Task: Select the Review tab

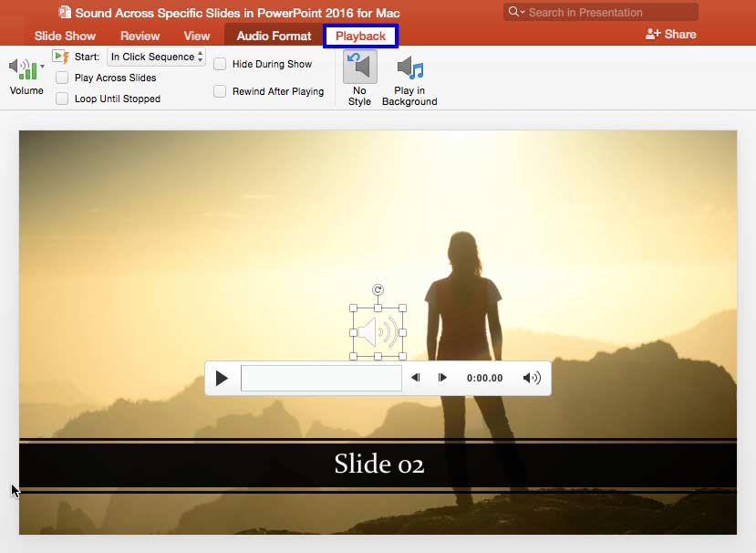Action: pos(140,36)
